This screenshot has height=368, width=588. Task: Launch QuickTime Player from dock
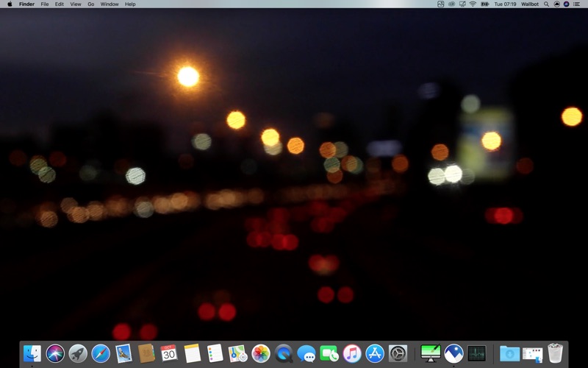tap(284, 353)
